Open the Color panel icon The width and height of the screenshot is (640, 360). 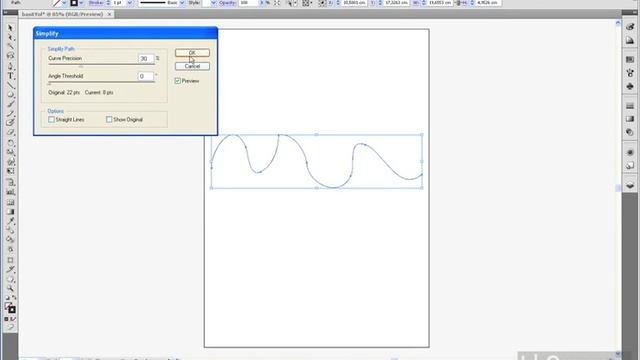pyautogui.click(x=630, y=27)
